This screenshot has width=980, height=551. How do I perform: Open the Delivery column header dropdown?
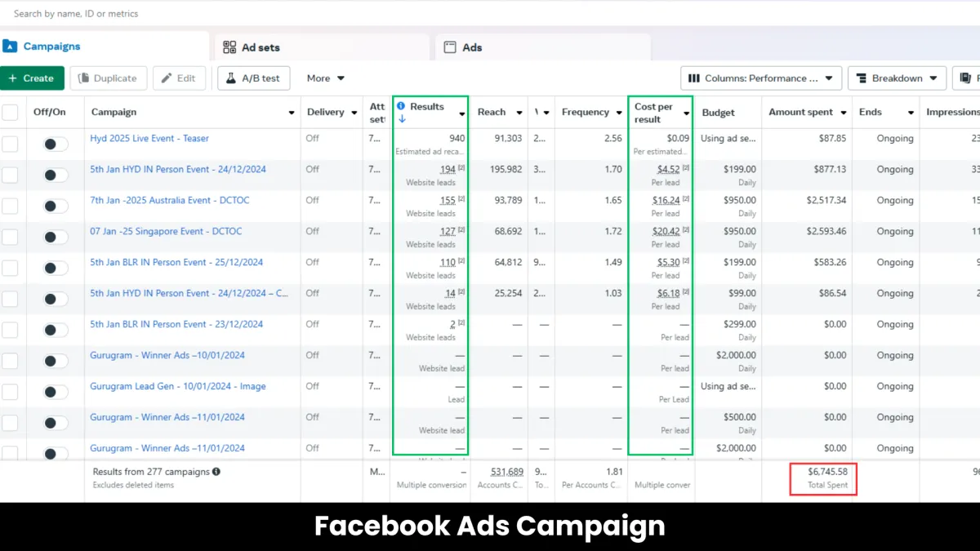coord(354,113)
